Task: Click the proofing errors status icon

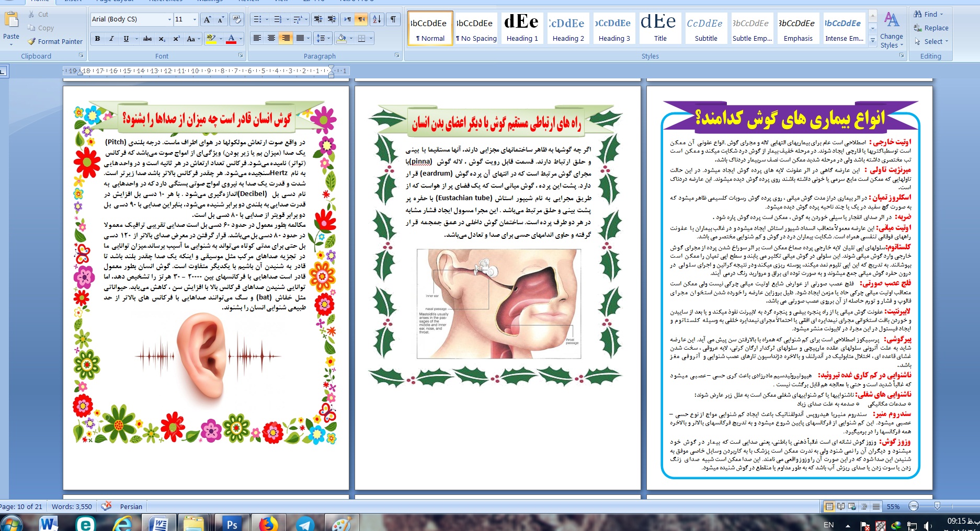Action: coord(106,506)
